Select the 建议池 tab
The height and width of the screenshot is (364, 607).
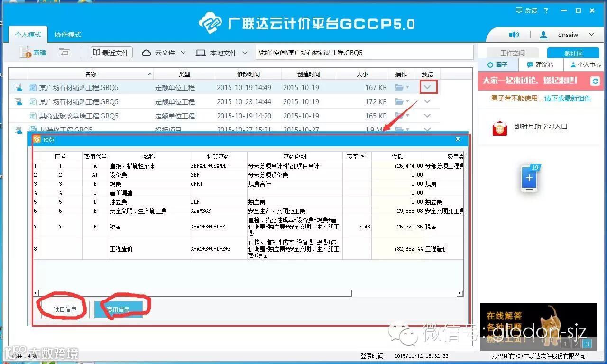click(540, 65)
